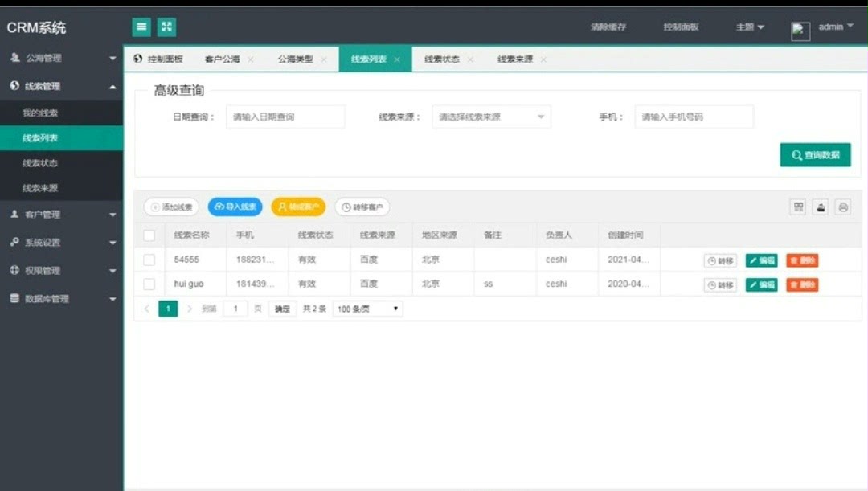Image resolution: width=868 pixels, height=491 pixels.
Task: Toggle the select-all checkbox in table header
Action: pyautogui.click(x=149, y=235)
